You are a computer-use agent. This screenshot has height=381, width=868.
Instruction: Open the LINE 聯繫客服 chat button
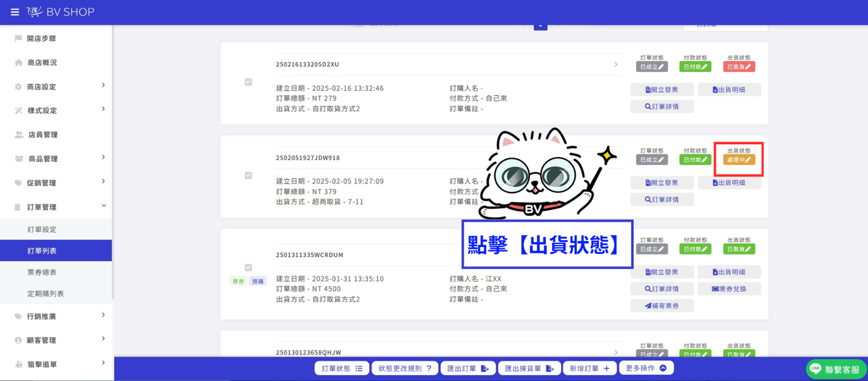click(836, 369)
